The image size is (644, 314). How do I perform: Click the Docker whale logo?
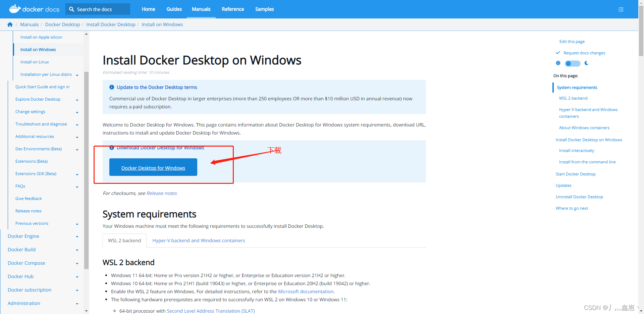15,8
